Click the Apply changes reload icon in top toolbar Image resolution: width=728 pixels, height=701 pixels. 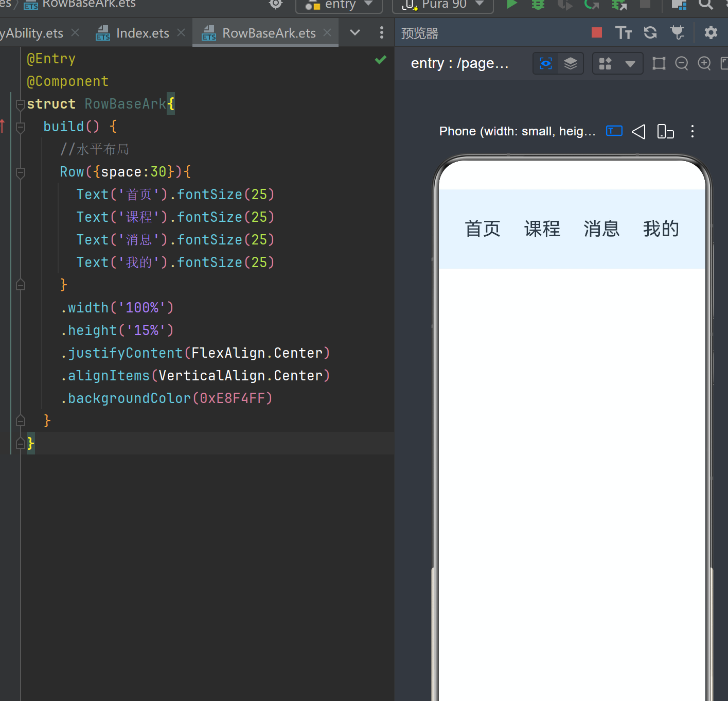592,4
